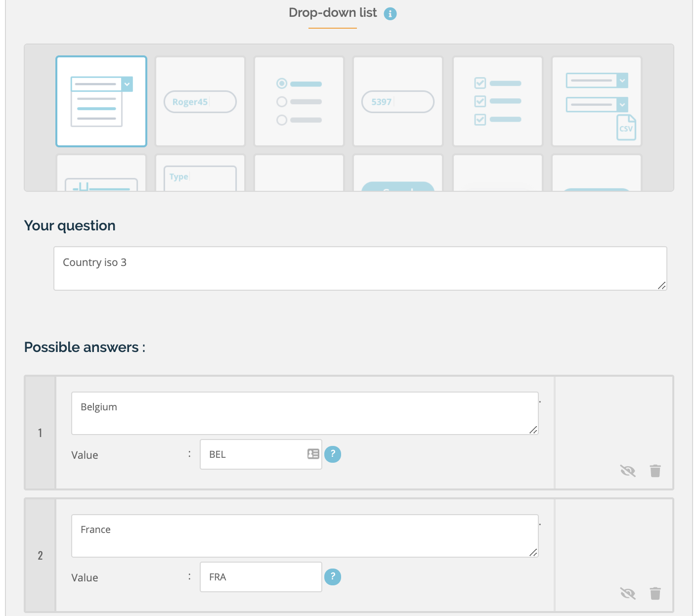The height and width of the screenshot is (616, 699).
Task: Pick the numeric '5397' question type tile
Action: pos(398,101)
